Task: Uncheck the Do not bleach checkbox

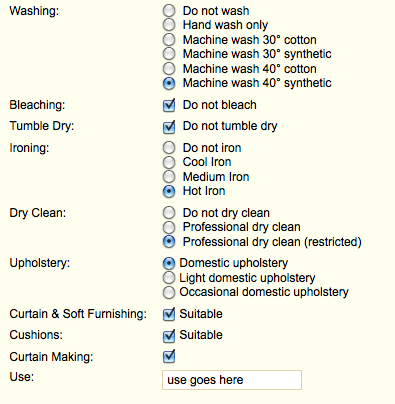Action: [169, 105]
